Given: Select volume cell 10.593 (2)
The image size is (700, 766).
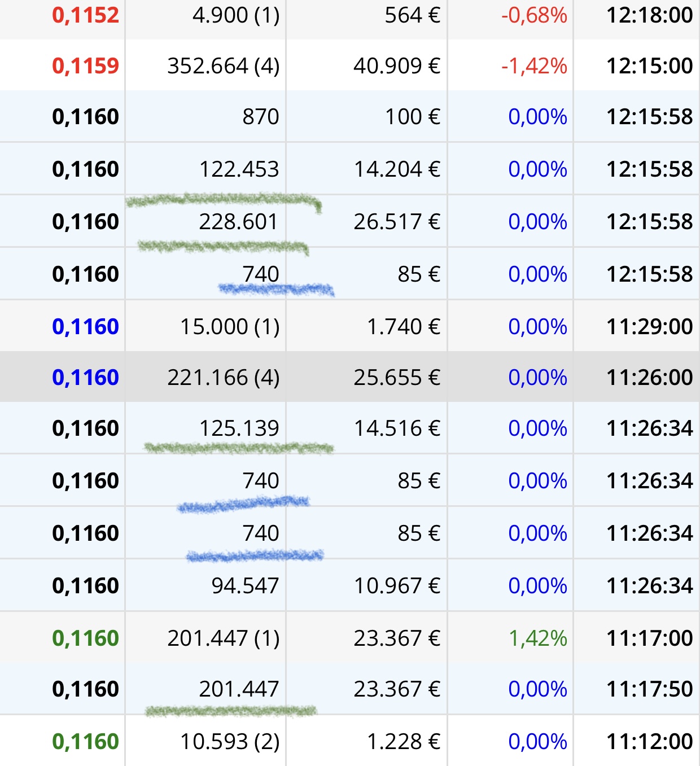Looking at the screenshot, I should (230, 742).
